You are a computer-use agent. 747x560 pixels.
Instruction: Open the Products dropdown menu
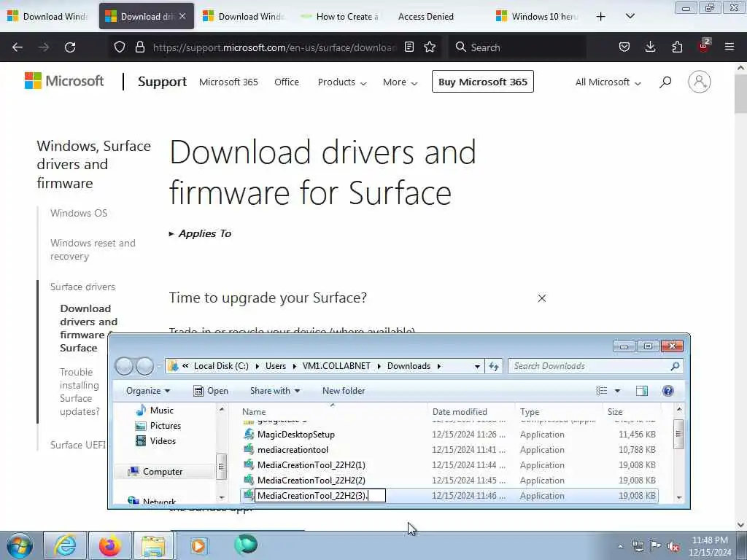click(x=342, y=82)
